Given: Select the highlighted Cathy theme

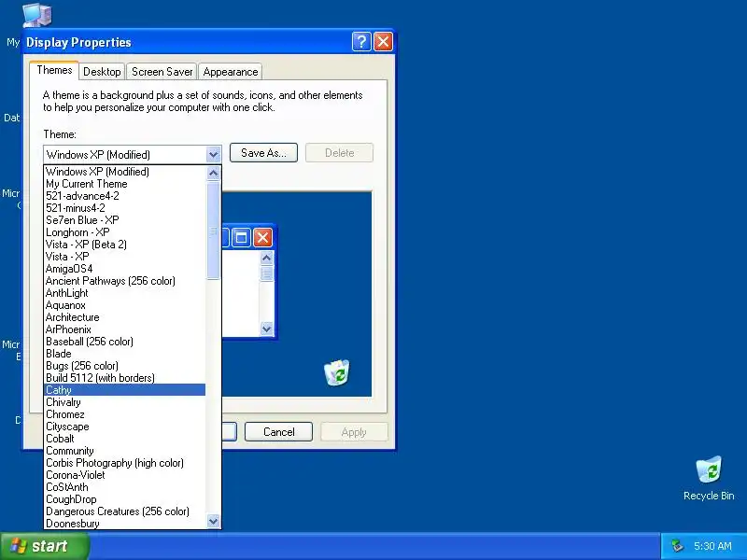Looking at the screenshot, I should point(125,390).
